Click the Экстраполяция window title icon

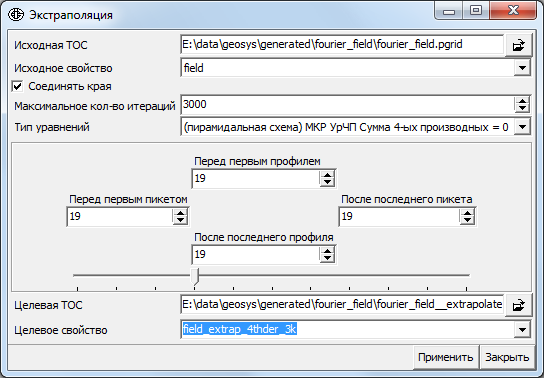(x=16, y=15)
